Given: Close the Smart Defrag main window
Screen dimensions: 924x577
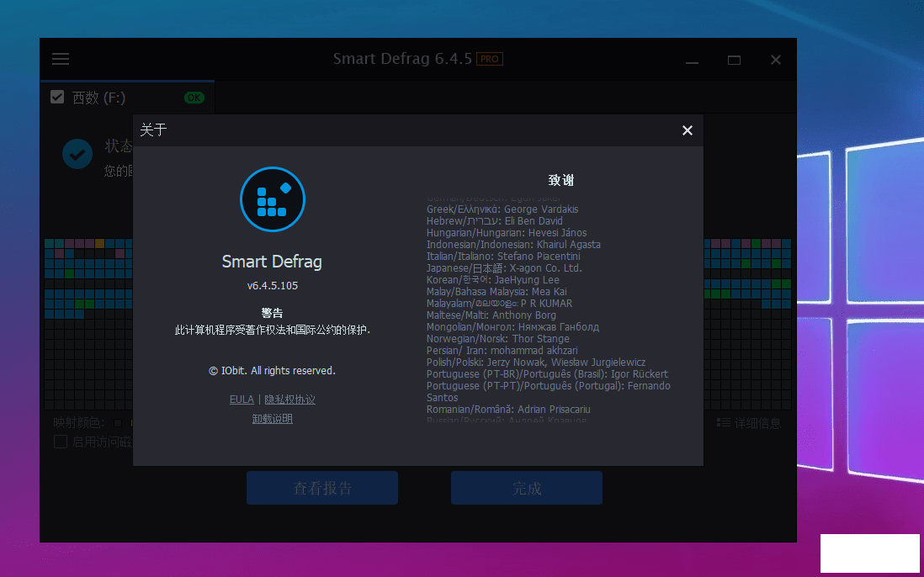Looking at the screenshot, I should click(x=776, y=60).
